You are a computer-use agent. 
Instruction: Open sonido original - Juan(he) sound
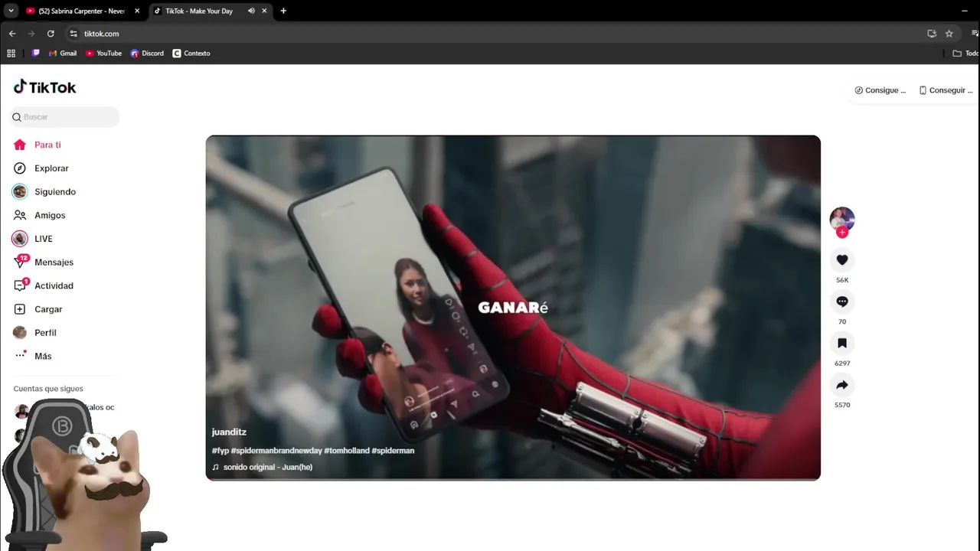click(263, 467)
